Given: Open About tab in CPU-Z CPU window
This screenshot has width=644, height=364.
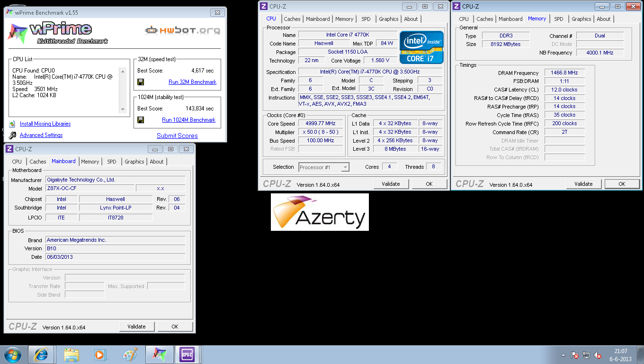Looking at the screenshot, I should pyautogui.click(x=411, y=19).
